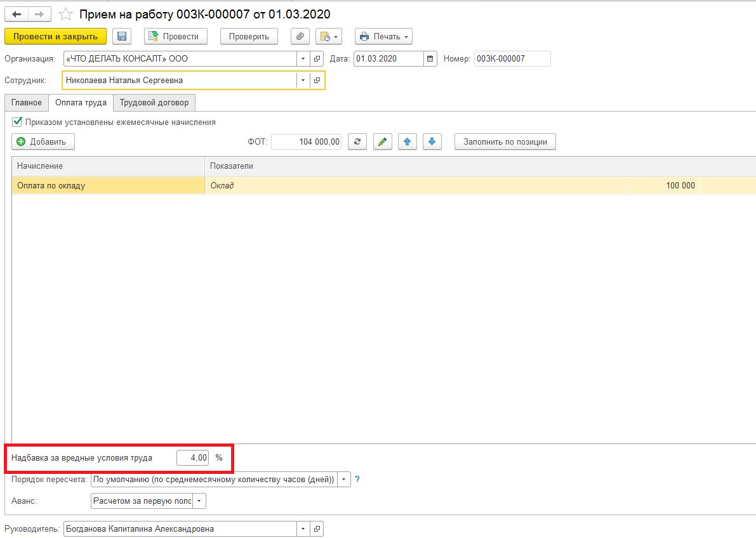Expand the Организация dropdown list

pos(303,59)
